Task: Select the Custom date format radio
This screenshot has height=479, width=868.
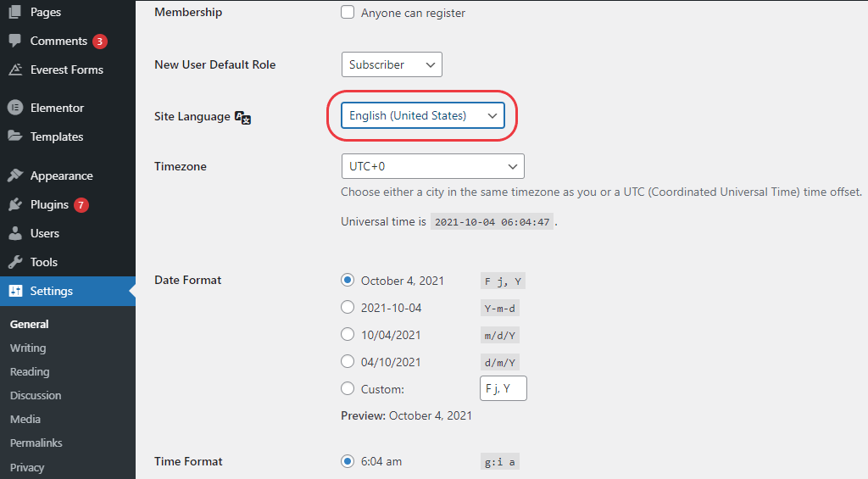Action: 348,389
